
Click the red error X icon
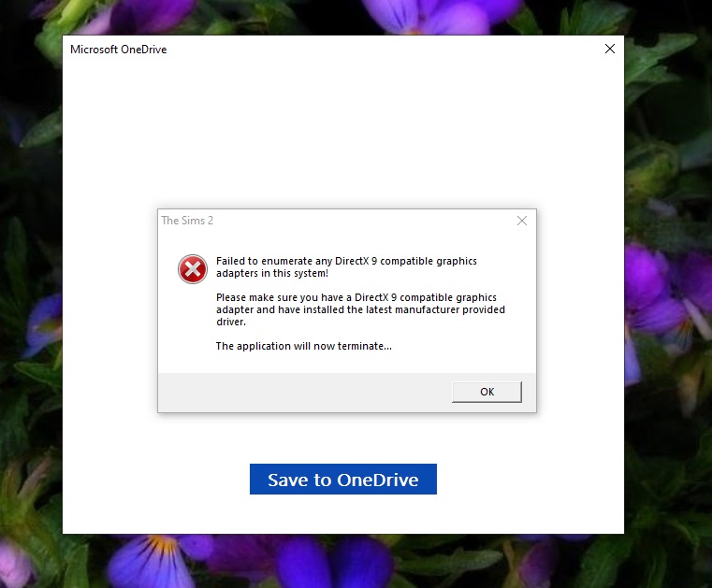pos(193,270)
